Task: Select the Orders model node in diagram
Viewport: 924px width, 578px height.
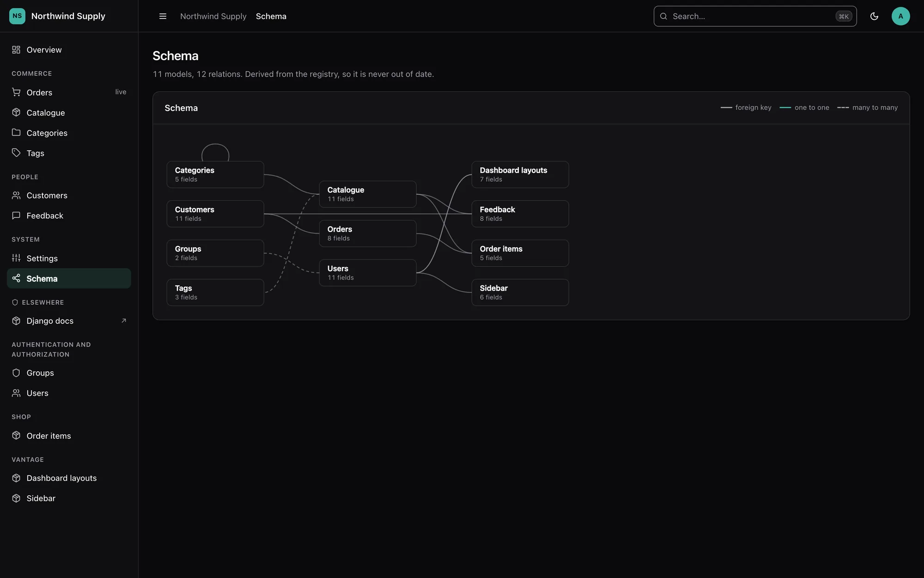Action: point(368,234)
